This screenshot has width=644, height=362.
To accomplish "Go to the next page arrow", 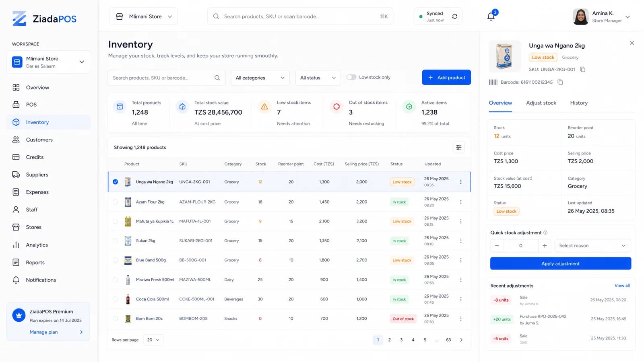I will (461, 340).
